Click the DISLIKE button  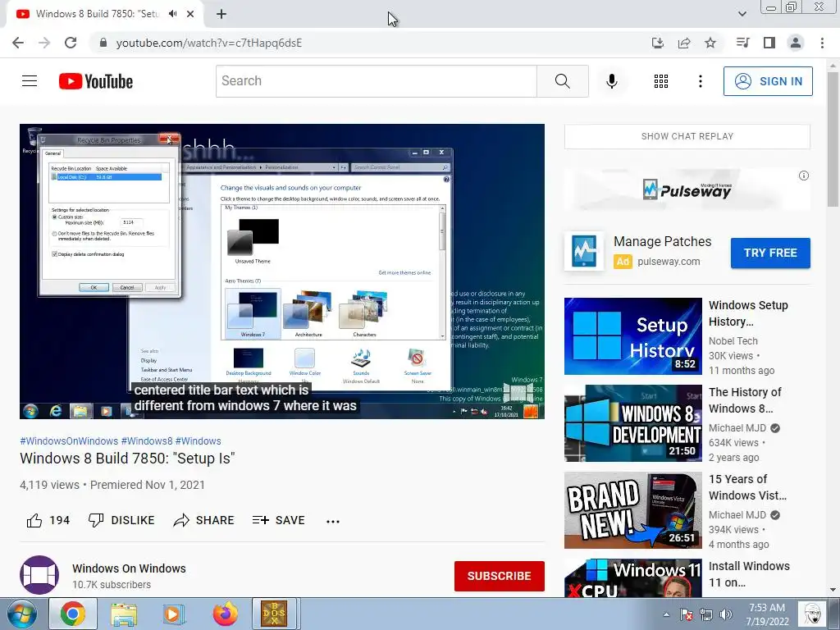[121, 520]
